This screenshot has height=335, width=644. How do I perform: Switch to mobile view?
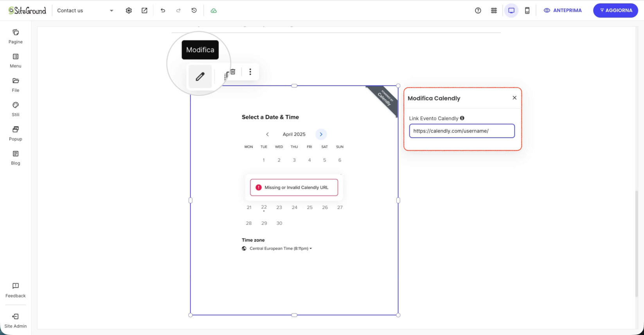pyautogui.click(x=527, y=11)
